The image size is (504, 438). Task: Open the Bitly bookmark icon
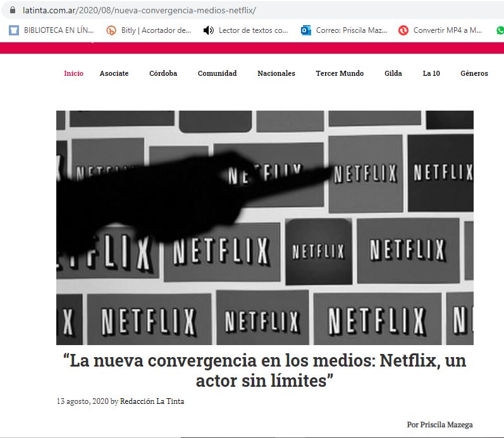pyautogui.click(x=111, y=30)
